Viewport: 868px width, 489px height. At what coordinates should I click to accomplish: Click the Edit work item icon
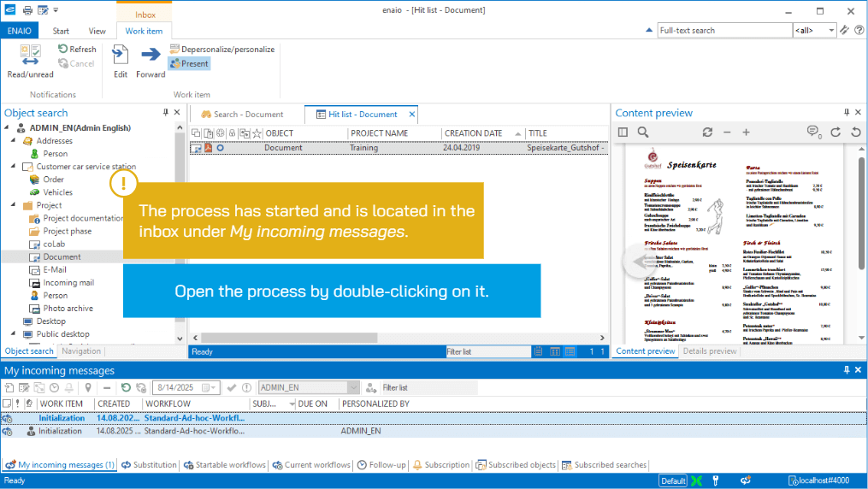pos(121,55)
